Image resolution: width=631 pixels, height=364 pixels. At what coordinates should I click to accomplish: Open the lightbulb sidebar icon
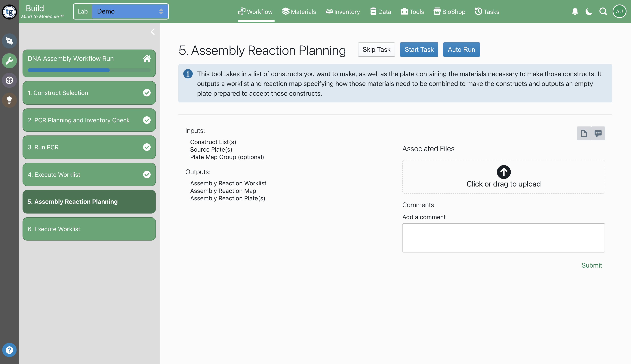9,100
